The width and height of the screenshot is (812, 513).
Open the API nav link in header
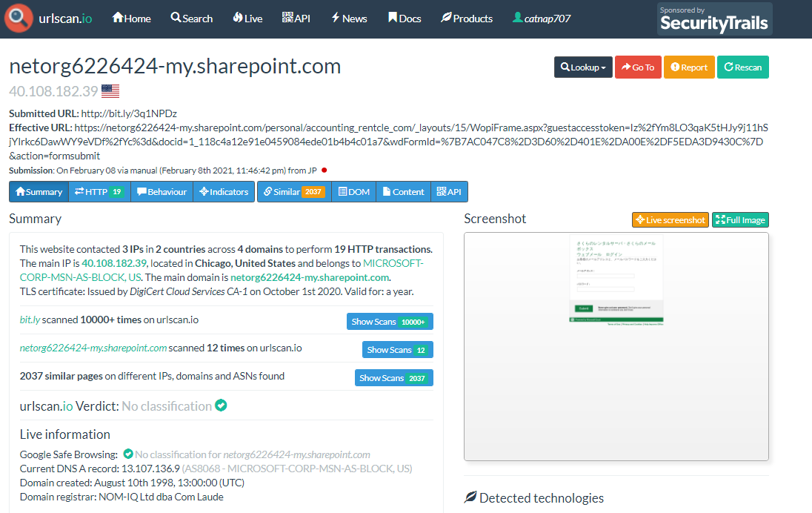point(296,19)
